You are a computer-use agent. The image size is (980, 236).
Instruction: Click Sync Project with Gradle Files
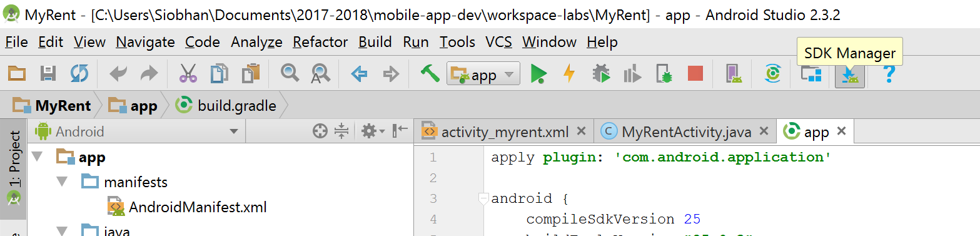click(774, 74)
